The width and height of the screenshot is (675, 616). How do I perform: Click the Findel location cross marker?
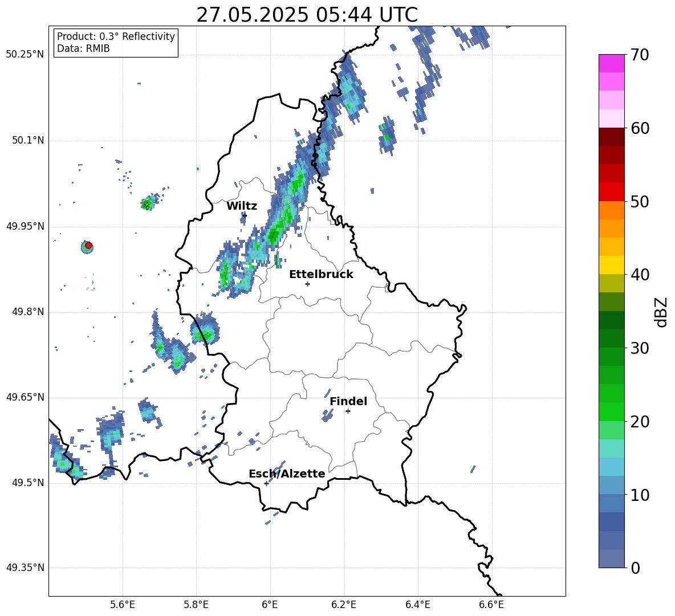(x=348, y=411)
